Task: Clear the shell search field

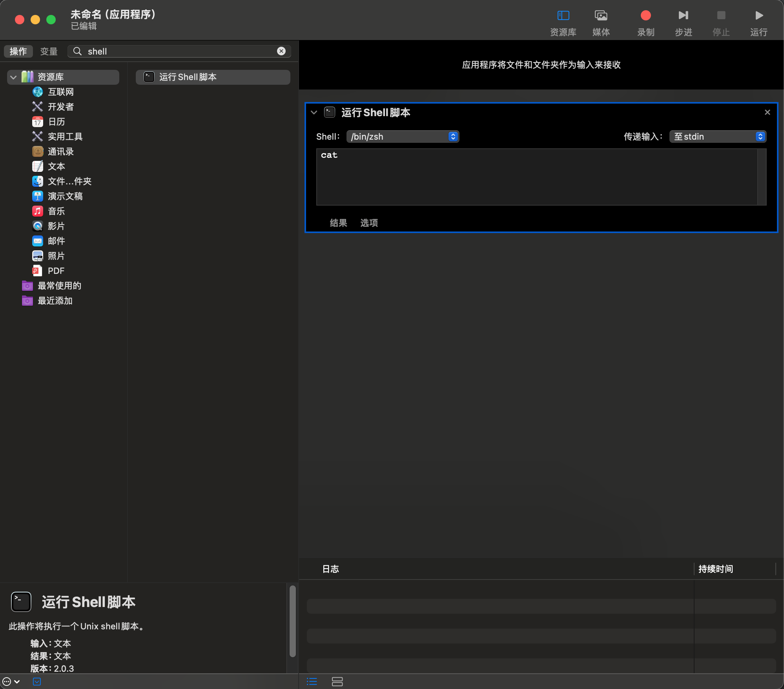Action: pyautogui.click(x=281, y=51)
